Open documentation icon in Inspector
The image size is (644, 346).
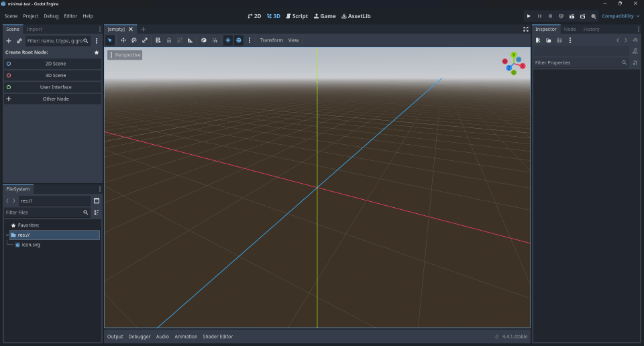click(x=635, y=52)
